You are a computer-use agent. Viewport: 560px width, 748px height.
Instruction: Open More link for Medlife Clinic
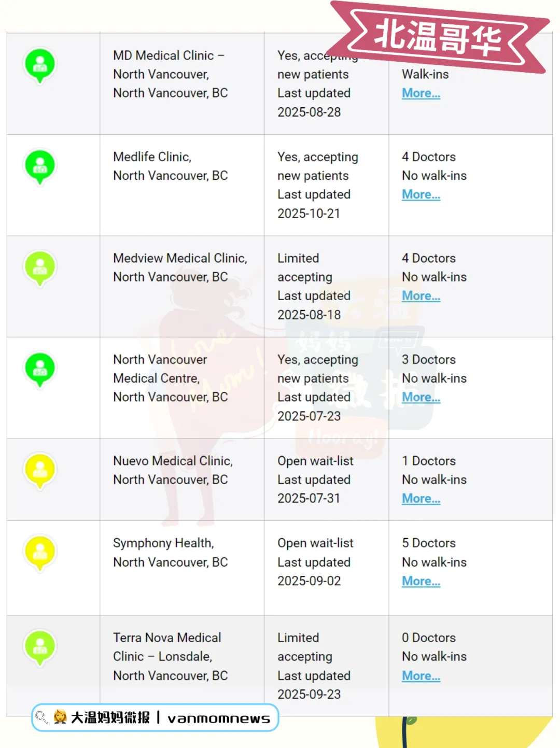click(421, 194)
